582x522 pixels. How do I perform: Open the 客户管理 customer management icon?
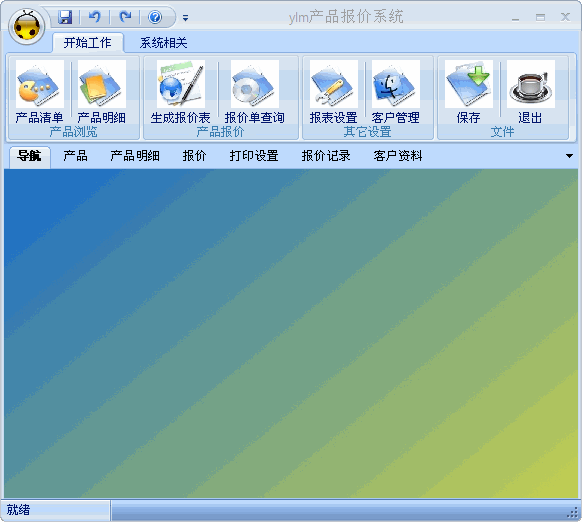[396, 84]
